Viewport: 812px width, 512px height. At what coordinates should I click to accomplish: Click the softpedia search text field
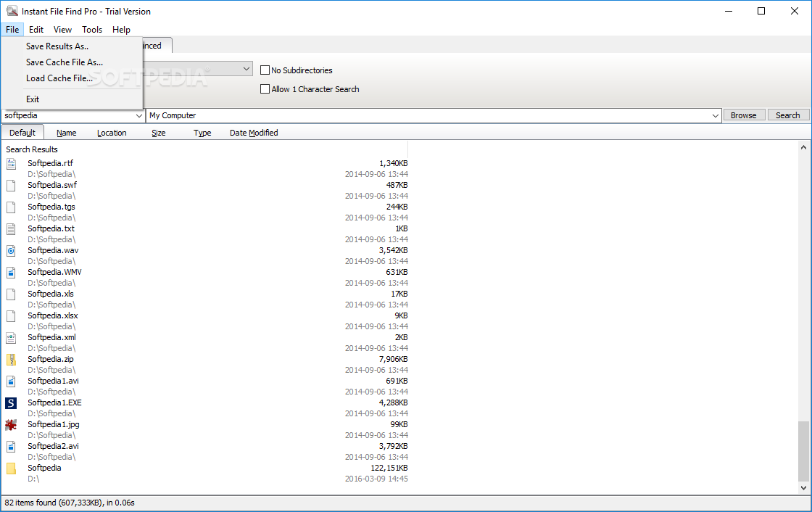tap(69, 115)
